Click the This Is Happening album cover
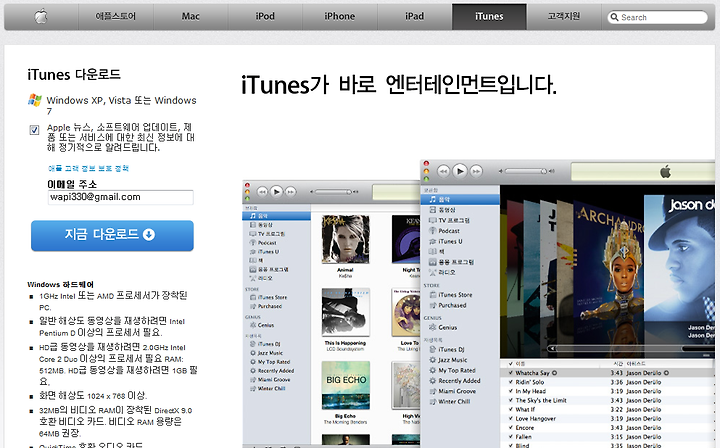720x448 pixels. pyautogui.click(x=345, y=313)
